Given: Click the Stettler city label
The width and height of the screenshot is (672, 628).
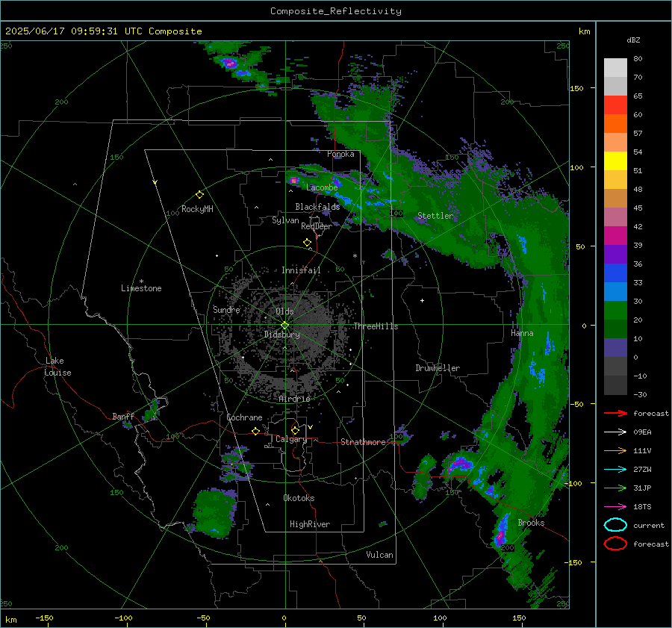Looking at the screenshot, I should pos(435,216).
